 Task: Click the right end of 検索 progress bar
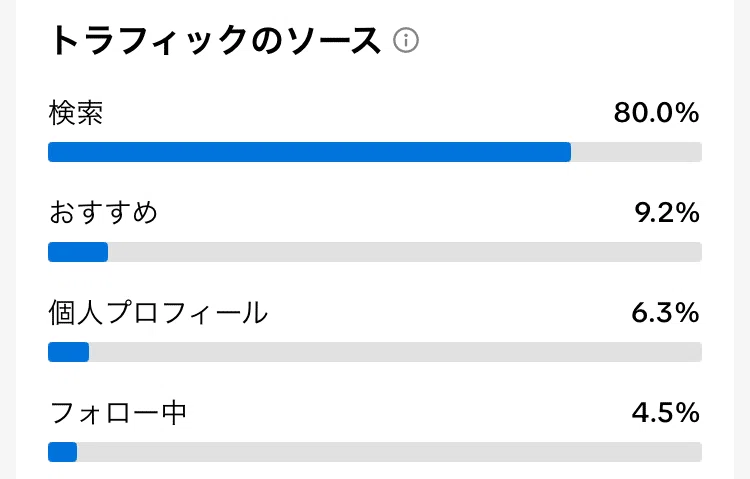pyautogui.click(x=697, y=152)
